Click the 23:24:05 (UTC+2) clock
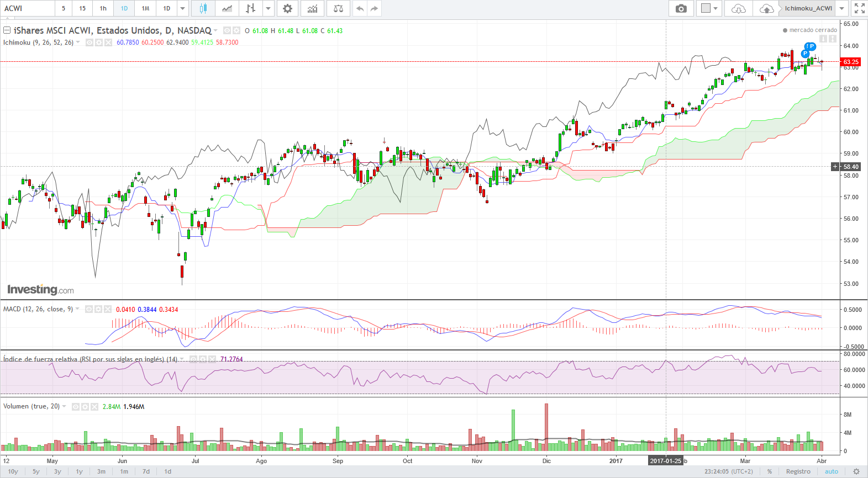 (x=728, y=471)
